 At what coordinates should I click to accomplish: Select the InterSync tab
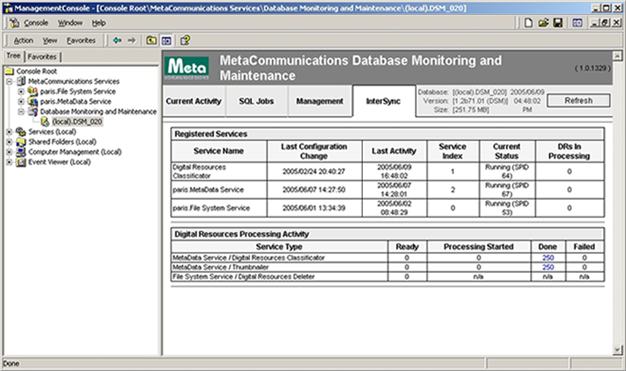pyautogui.click(x=383, y=101)
